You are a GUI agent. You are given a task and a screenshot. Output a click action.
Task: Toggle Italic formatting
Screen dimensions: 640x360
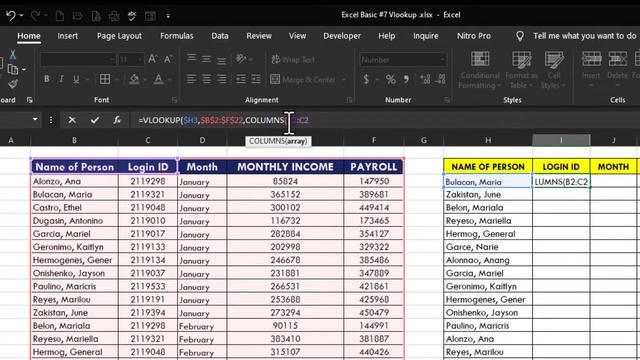tap(61, 79)
